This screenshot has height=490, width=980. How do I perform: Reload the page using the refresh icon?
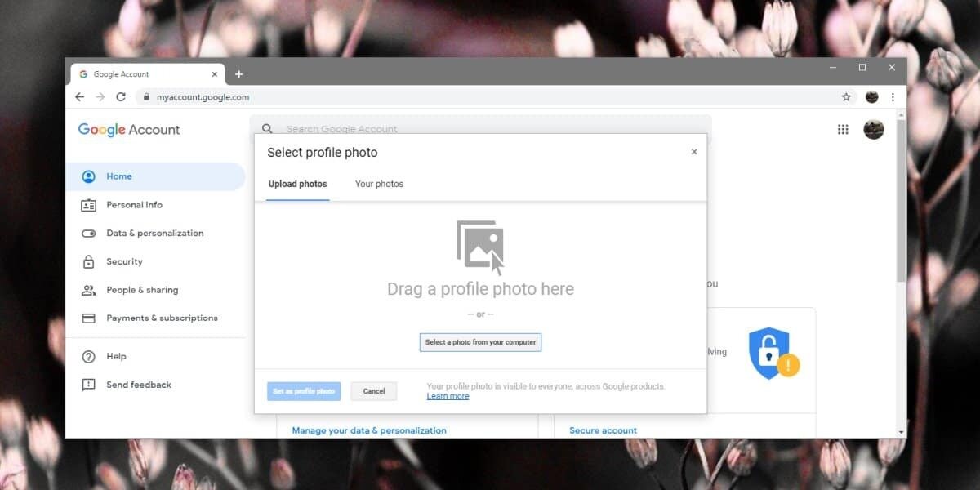121,96
